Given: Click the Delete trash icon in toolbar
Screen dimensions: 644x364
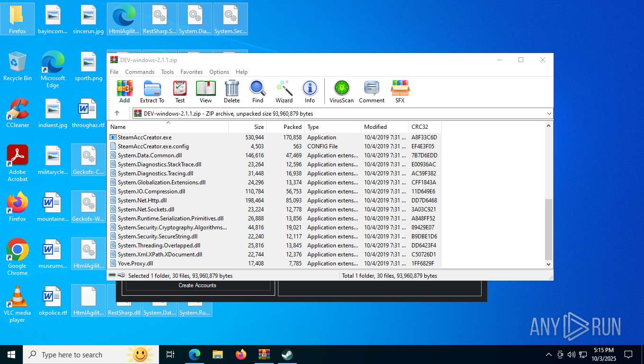Looking at the screenshot, I should click(232, 91).
